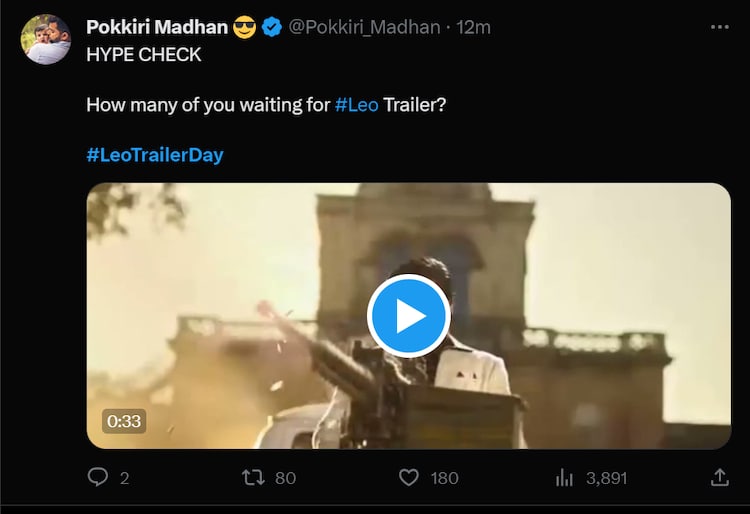Open the views analytics bar icon
The image size is (750, 514).
pyautogui.click(x=564, y=478)
